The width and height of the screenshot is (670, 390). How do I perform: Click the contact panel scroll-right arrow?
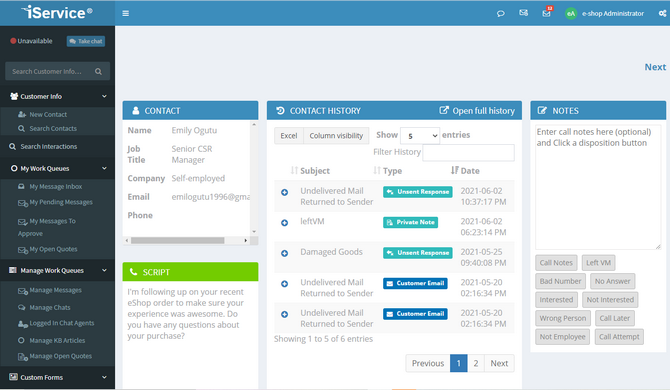pyautogui.click(x=246, y=240)
